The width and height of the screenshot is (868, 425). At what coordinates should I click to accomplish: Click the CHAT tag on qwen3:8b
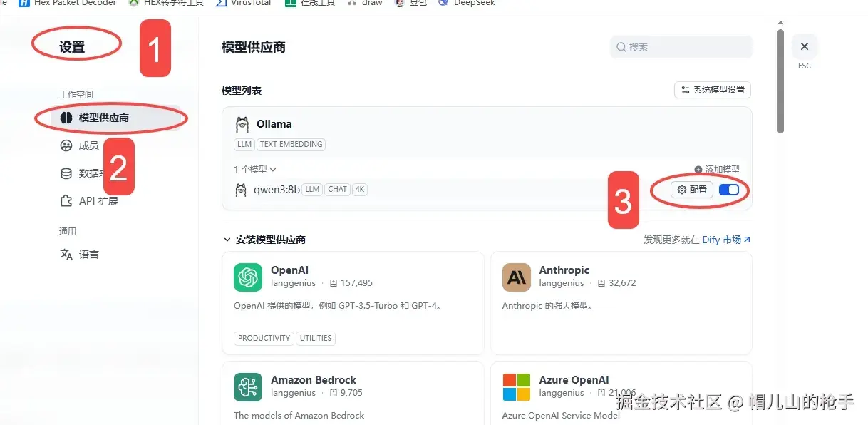337,190
